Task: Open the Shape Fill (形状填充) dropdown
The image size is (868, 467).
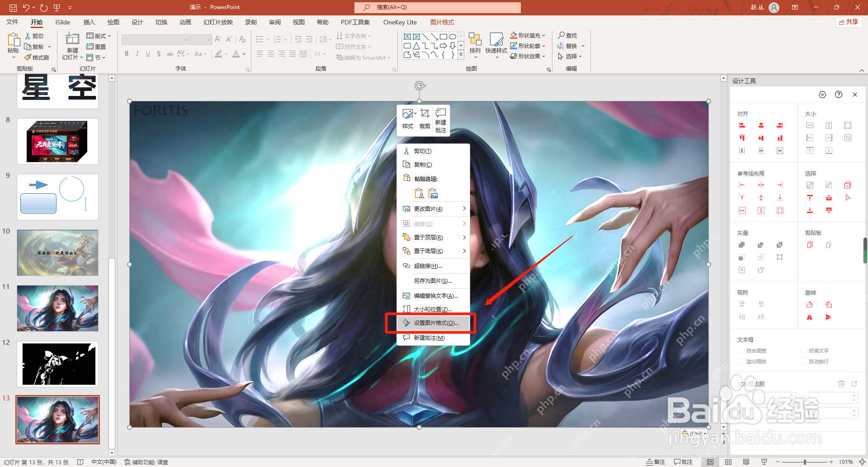Action: (528, 35)
